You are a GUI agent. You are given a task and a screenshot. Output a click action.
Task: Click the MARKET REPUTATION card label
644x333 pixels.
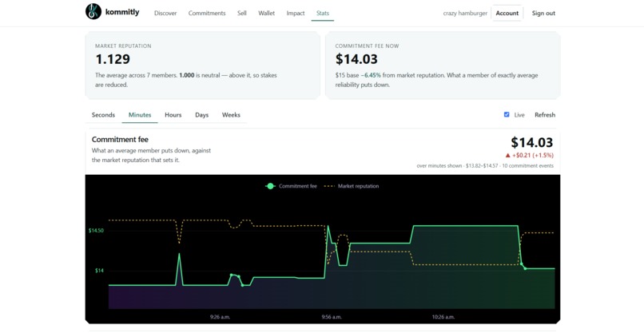[x=123, y=46]
